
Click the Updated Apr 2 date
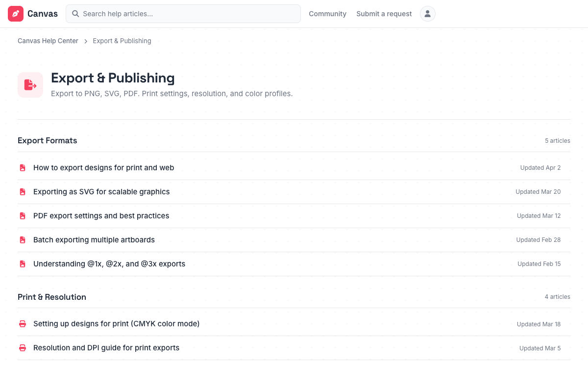point(540,168)
